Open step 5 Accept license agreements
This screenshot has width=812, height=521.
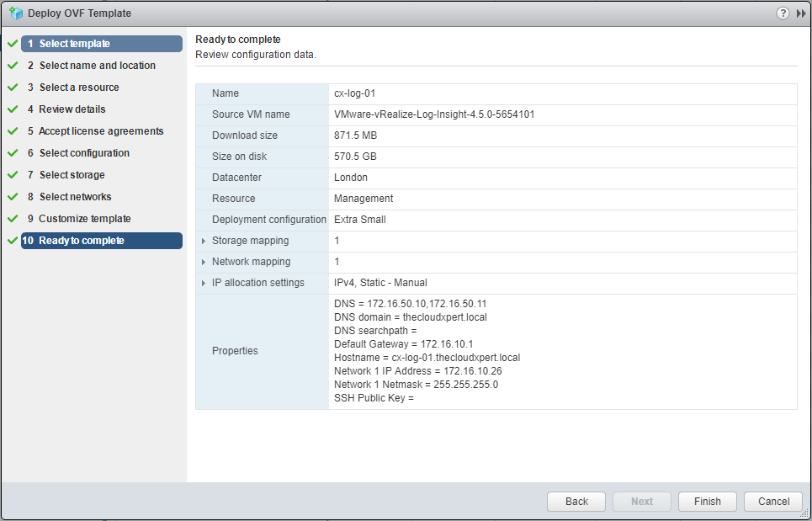tap(101, 131)
